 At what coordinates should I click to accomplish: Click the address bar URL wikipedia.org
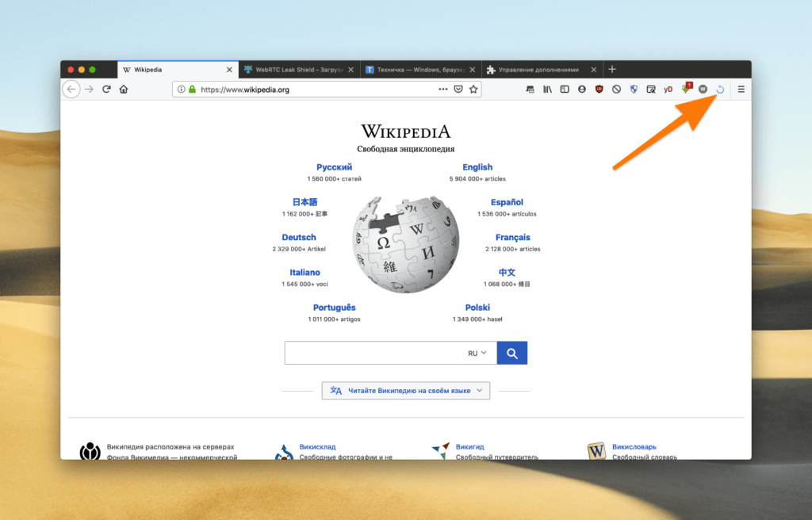(x=245, y=90)
